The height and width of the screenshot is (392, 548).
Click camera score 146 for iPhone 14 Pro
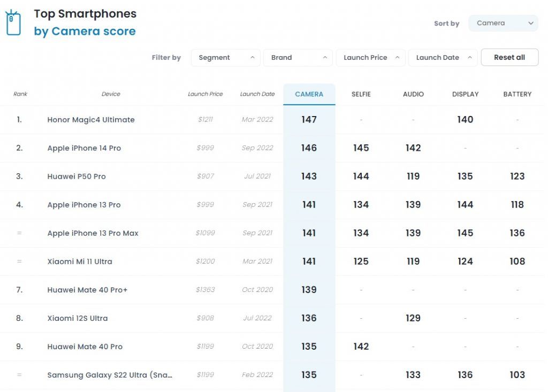coord(309,148)
